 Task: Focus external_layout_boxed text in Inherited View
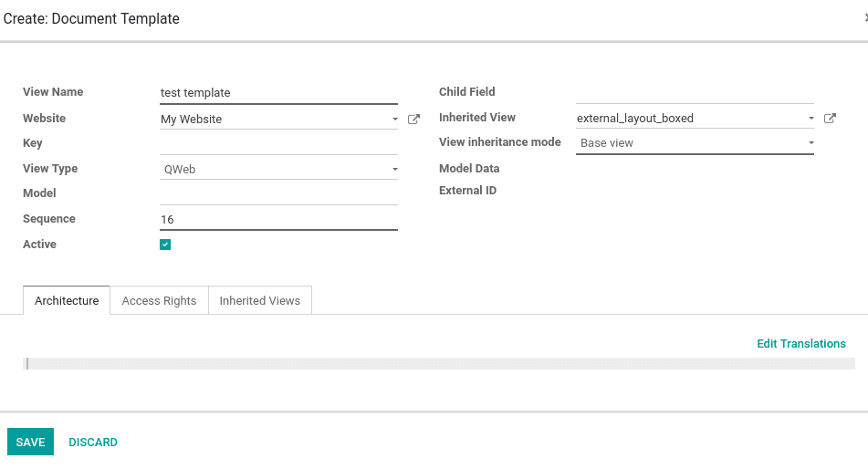click(x=635, y=118)
